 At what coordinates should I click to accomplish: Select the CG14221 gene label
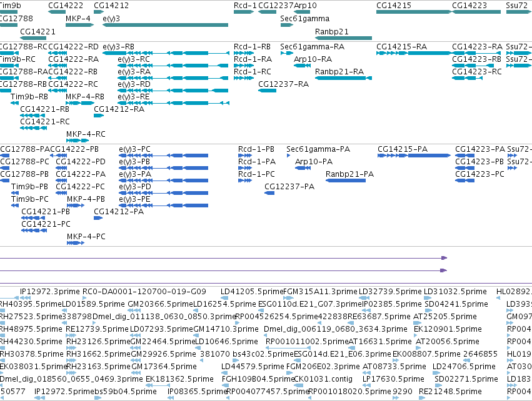coord(38,31)
